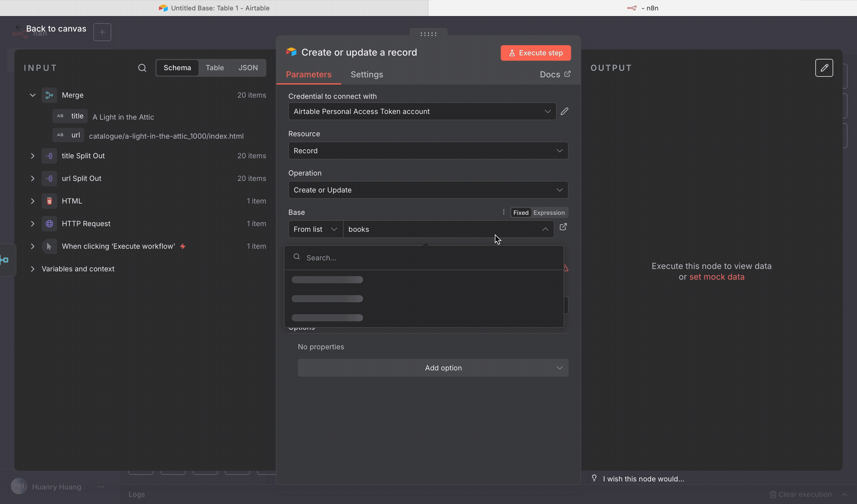Click the Logs panel expand chevron
857x504 pixels.
point(845,494)
